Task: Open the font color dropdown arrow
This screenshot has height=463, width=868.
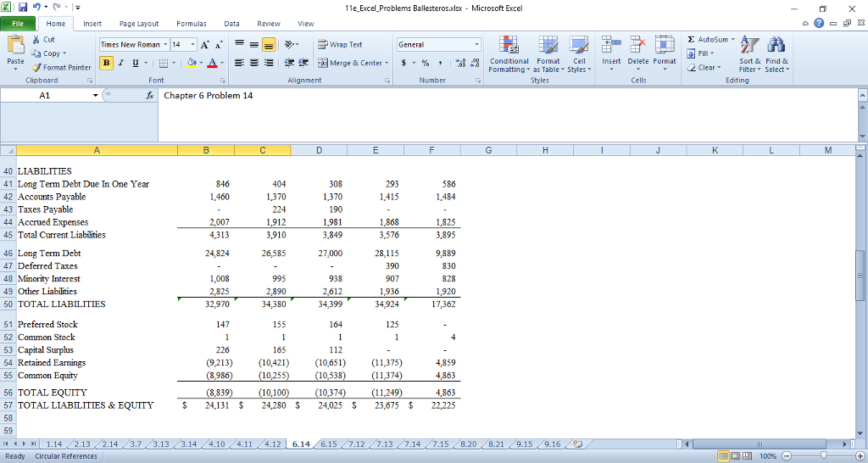Action: (222, 63)
